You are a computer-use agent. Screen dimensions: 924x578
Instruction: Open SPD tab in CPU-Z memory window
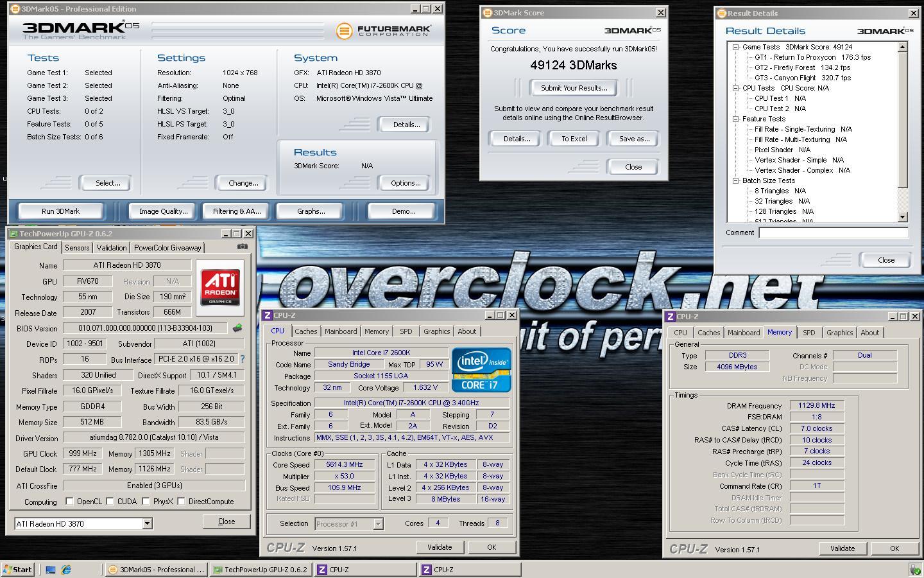click(809, 333)
